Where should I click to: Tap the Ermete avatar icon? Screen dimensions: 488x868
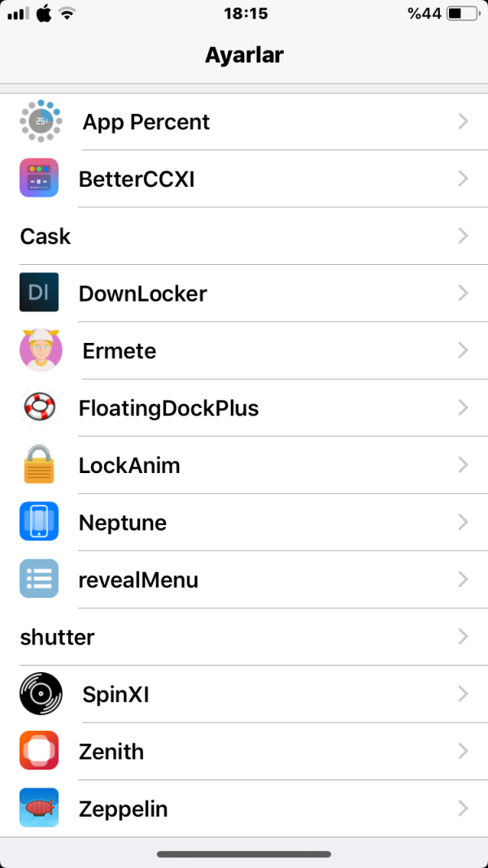[x=39, y=351]
